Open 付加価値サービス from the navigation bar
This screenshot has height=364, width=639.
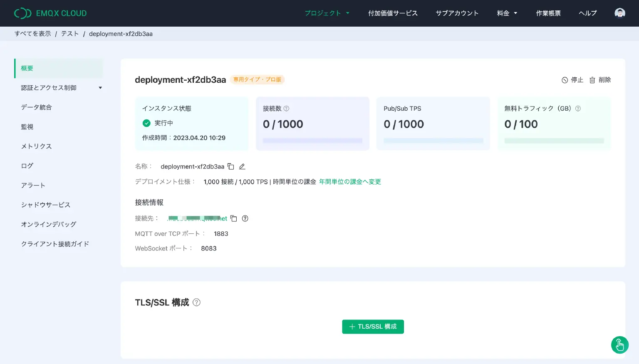[392, 13]
